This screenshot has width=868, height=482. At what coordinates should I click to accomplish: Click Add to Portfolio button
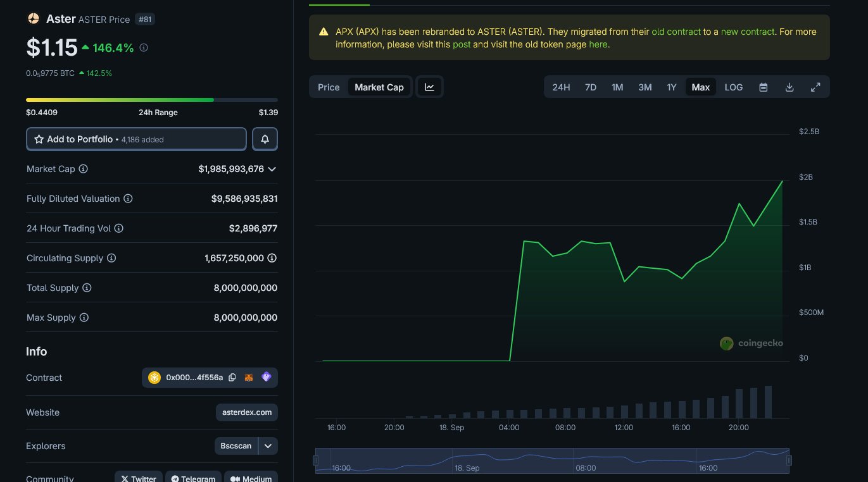[x=136, y=139]
